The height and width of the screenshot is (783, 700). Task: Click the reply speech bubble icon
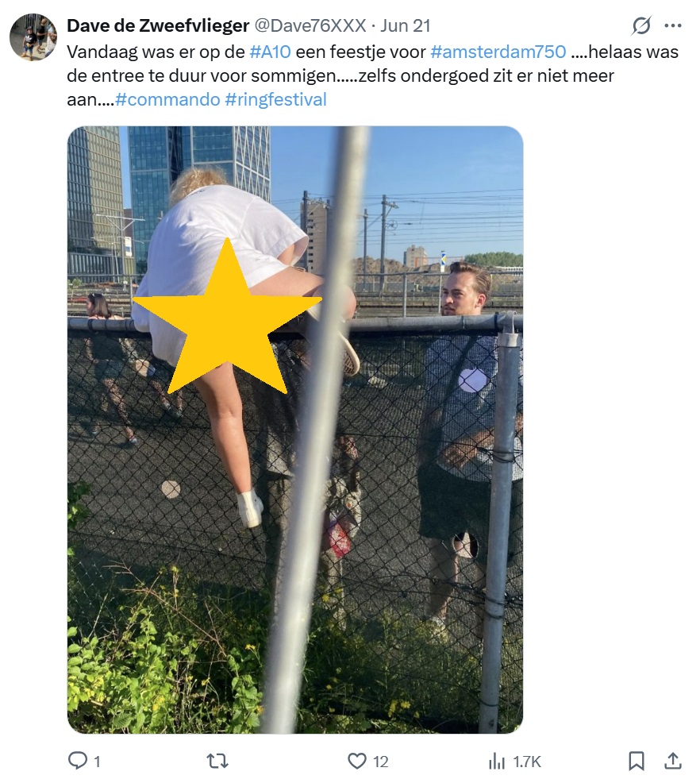pyautogui.click(x=77, y=761)
